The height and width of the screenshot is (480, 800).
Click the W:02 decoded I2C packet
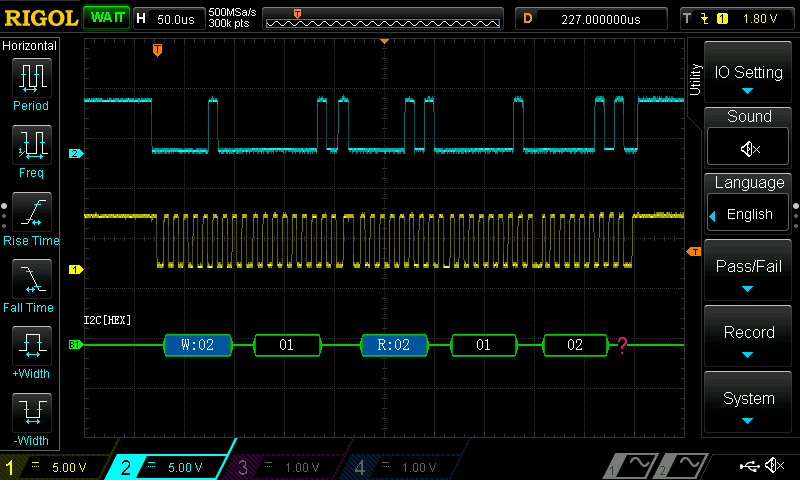pyautogui.click(x=198, y=345)
